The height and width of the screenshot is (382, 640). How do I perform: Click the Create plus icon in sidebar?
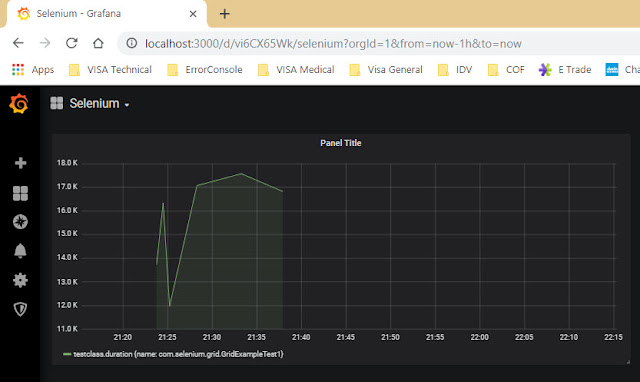pos(20,163)
